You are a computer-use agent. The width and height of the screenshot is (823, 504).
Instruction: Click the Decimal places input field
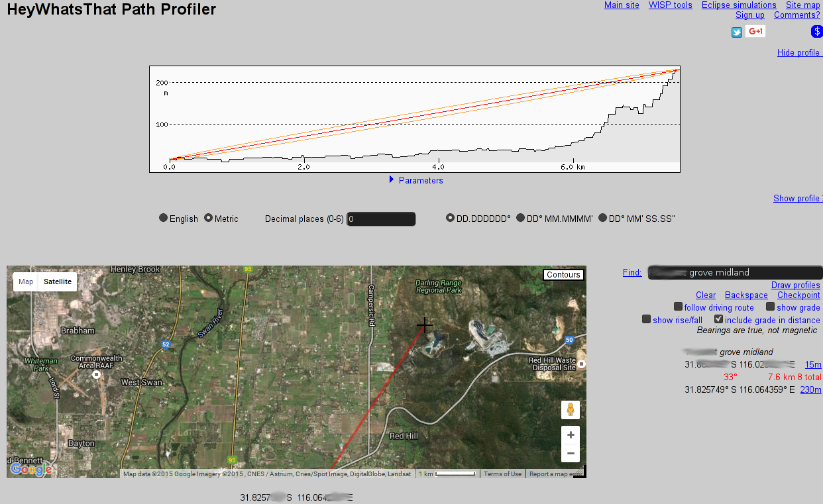tap(381, 219)
